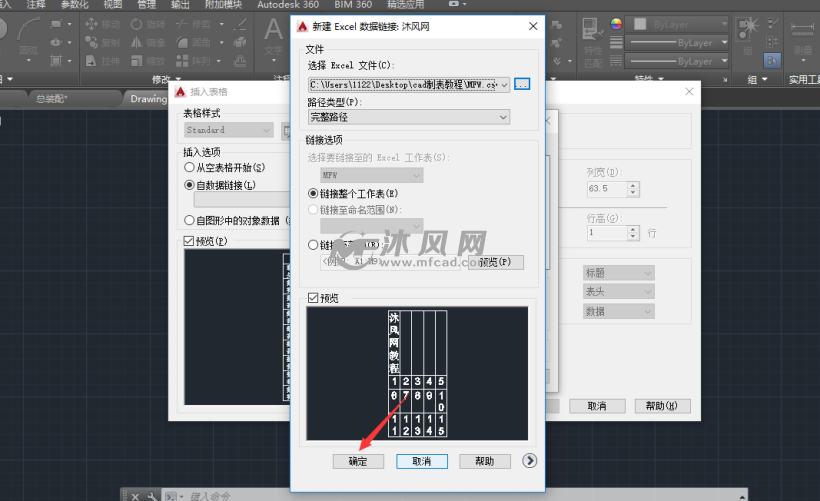The height and width of the screenshot is (501, 820).
Task: Click the 列宽 value field 63.5
Action: click(x=607, y=189)
